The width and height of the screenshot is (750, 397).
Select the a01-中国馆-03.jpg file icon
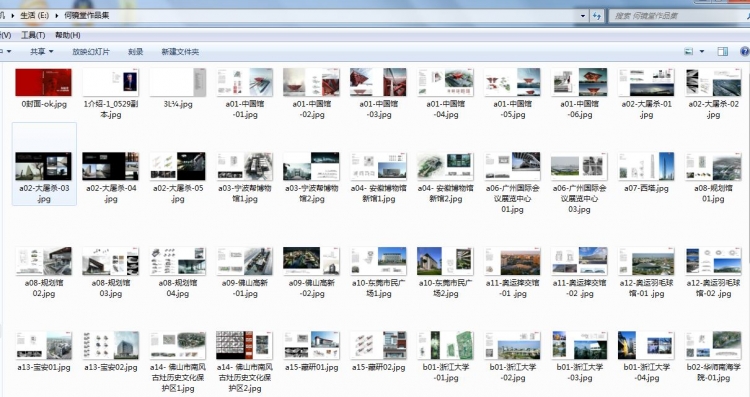pos(378,82)
